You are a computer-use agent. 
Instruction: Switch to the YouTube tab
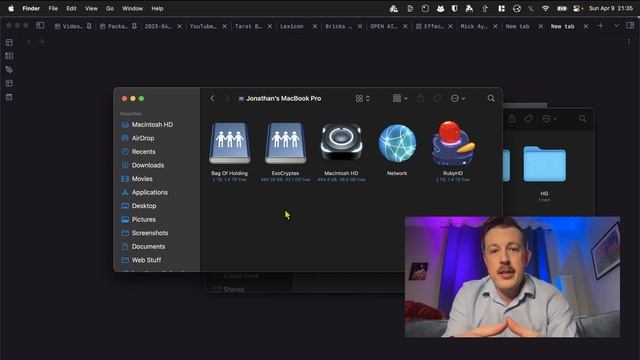[203, 26]
